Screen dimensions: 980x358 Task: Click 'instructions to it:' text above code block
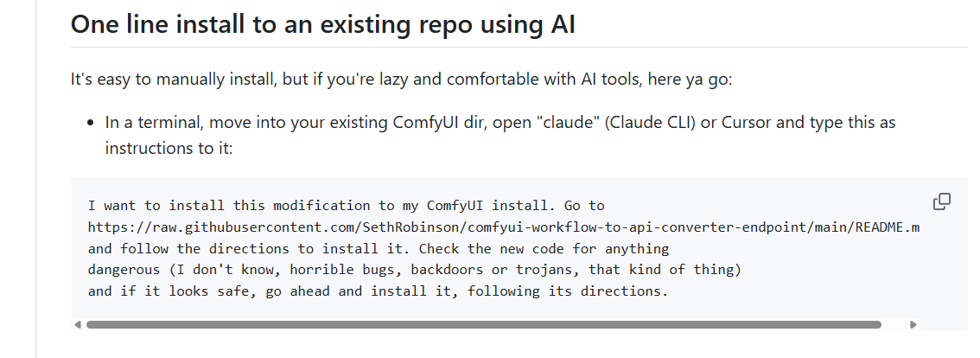169,149
